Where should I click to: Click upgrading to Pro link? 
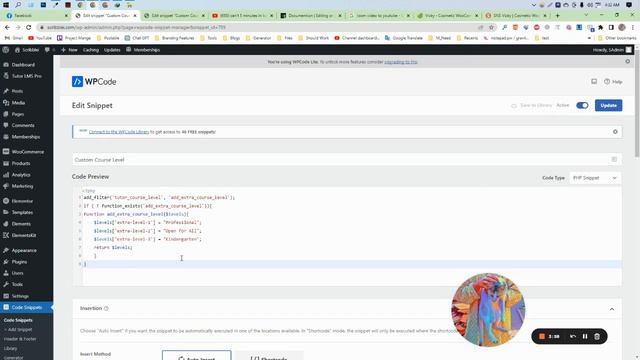coord(401,62)
